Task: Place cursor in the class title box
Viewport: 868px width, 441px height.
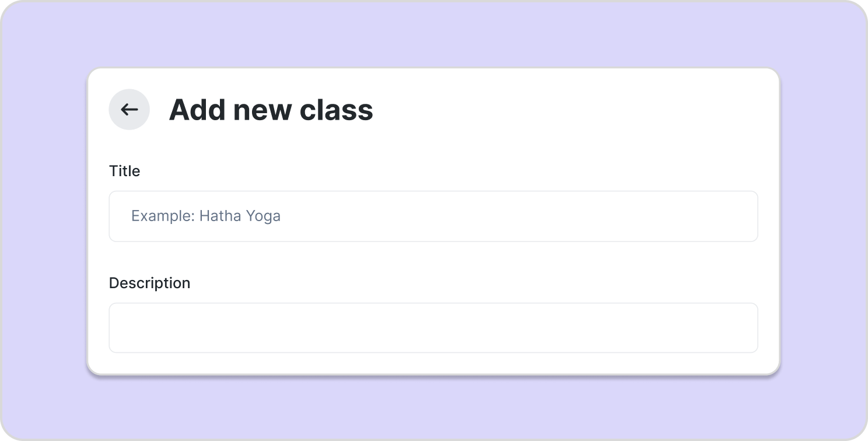Action: [x=433, y=216]
